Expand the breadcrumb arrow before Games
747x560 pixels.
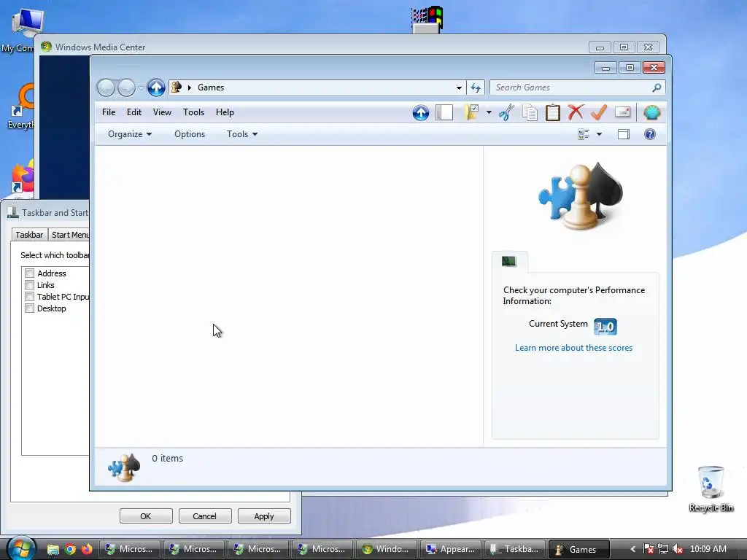pos(190,87)
